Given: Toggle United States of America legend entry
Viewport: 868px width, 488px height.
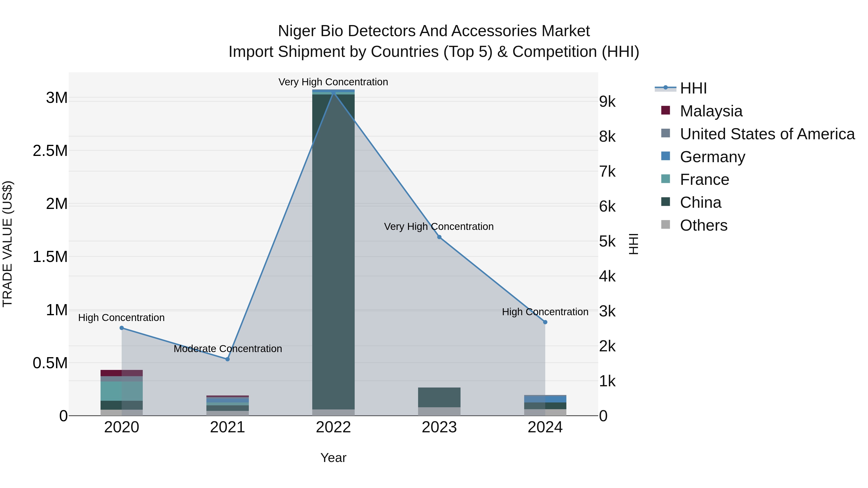Looking at the screenshot, I should pos(758,134).
